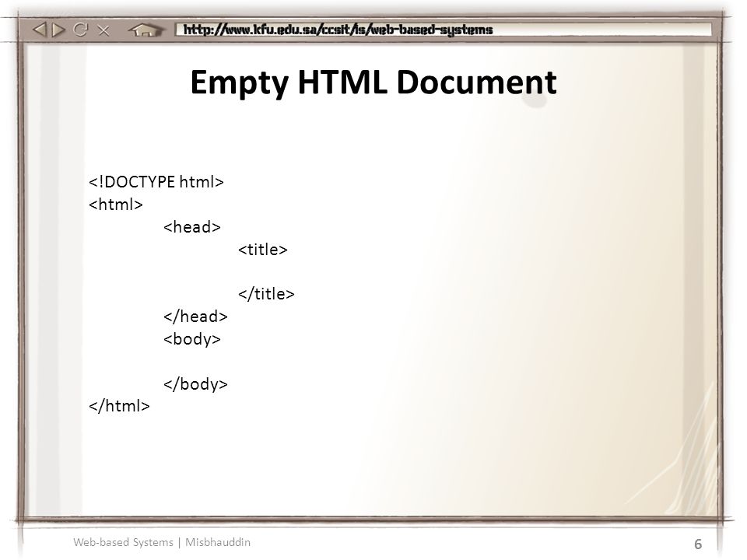Click the closing '</head>' tag
This screenshot has height=560, width=747.
(x=195, y=317)
